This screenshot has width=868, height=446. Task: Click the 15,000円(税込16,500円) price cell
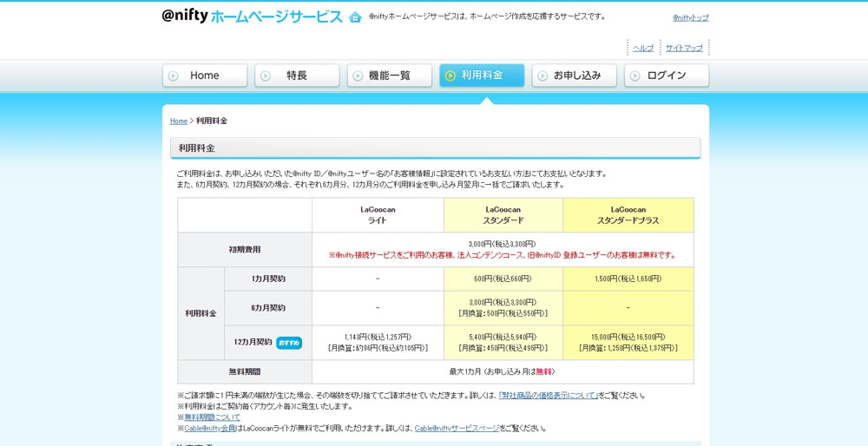coord(628,343)
